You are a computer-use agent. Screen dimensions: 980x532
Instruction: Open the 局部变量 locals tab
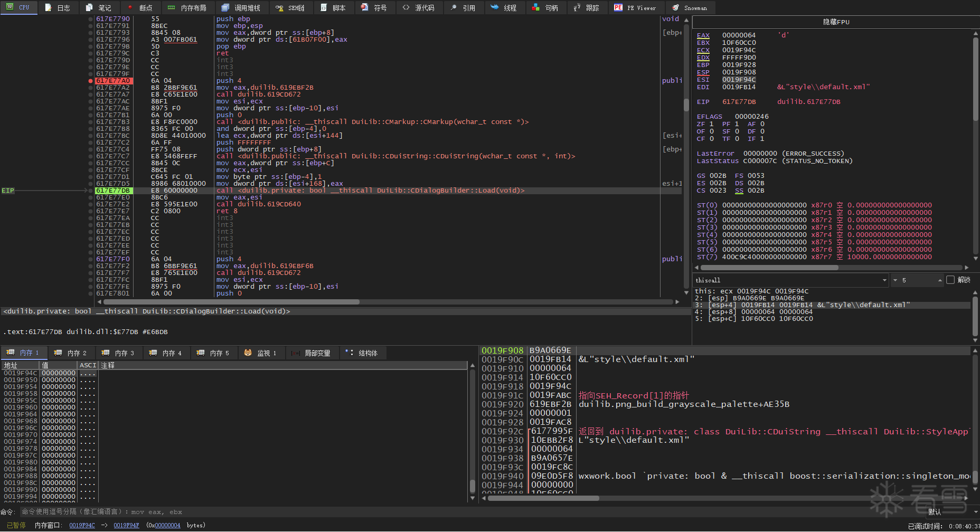pos(312,353)
